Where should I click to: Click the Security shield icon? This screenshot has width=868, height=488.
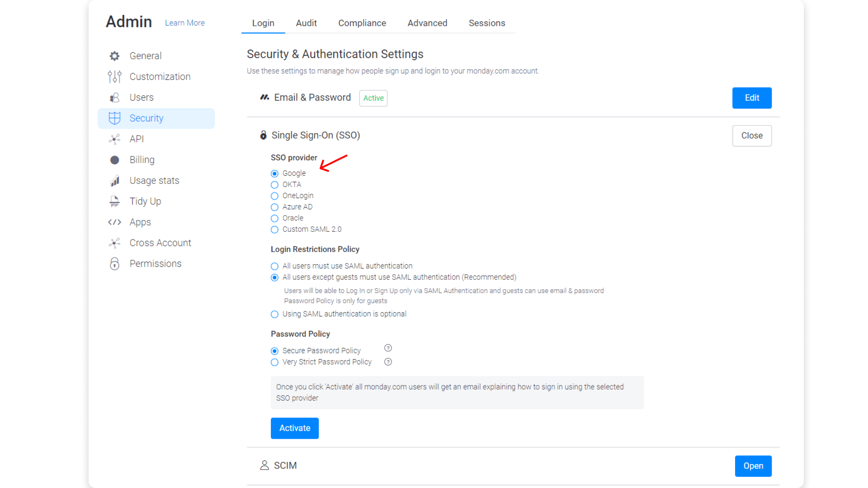(114, 118)
